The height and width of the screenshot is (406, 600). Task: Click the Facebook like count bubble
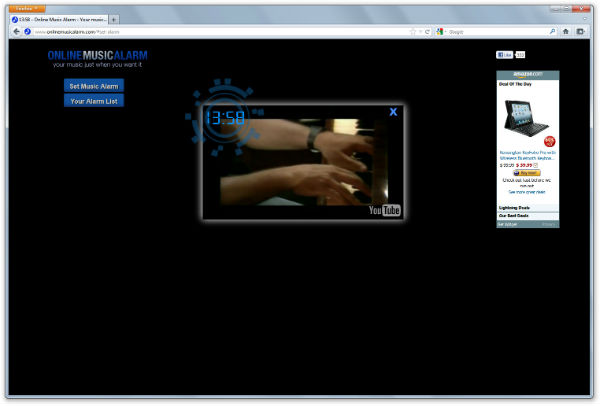tap(520, 55)
